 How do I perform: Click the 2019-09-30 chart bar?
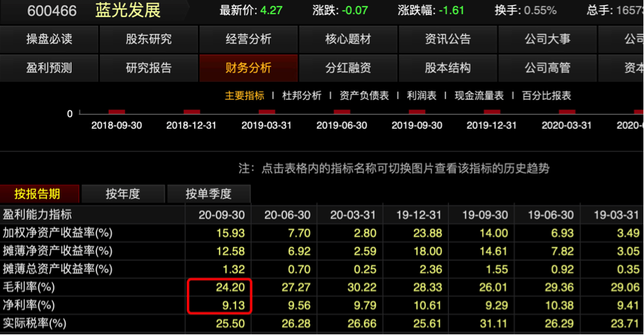[x=417, y=112]
